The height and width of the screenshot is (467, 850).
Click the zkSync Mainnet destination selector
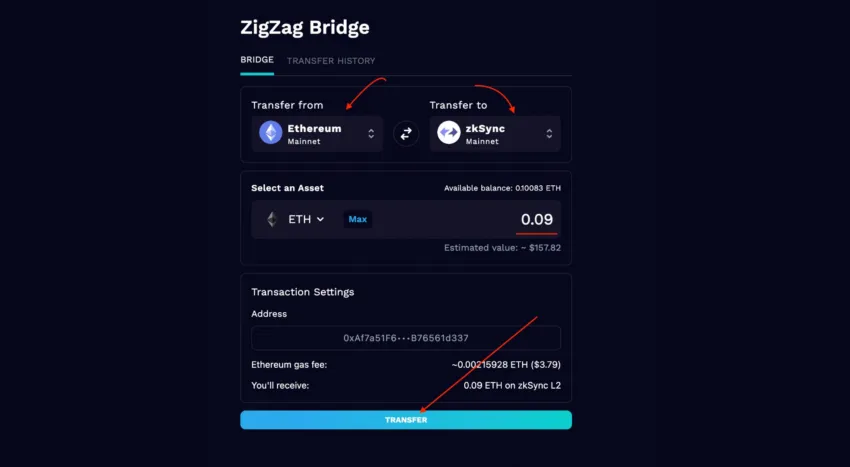[x=495, y=133]
